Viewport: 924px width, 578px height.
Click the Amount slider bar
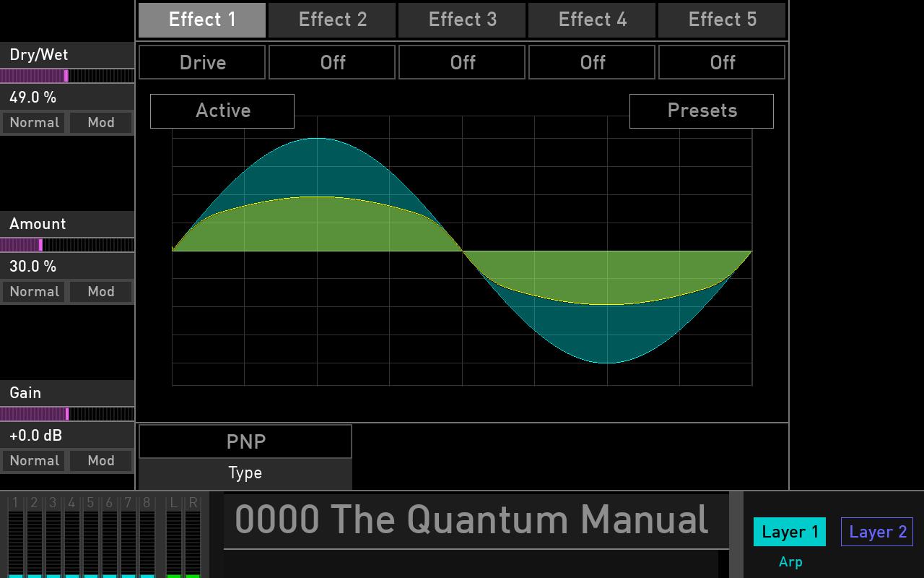click(67, 245)
